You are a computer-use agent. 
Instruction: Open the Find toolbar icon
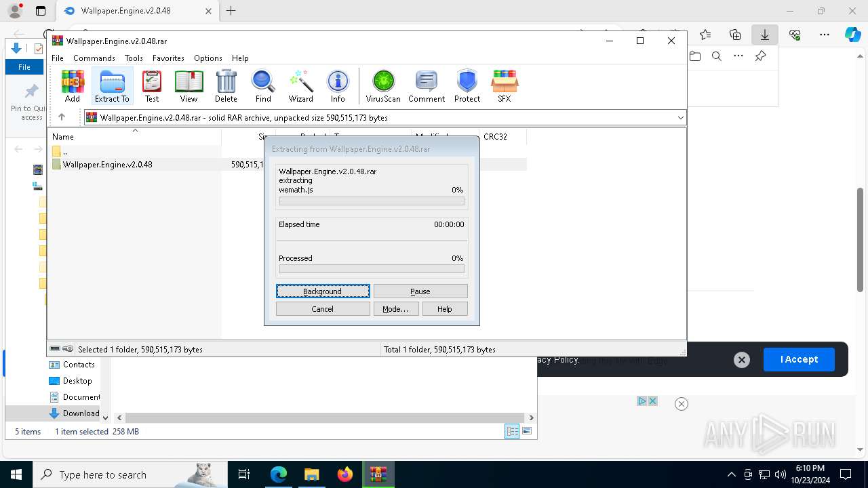[x=263, y=85]
